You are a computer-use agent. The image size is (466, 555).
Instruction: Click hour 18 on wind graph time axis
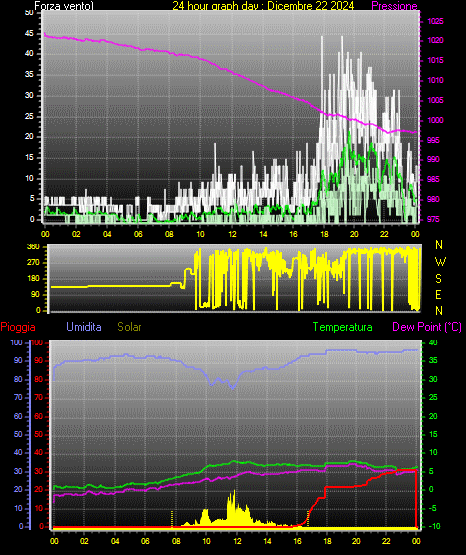point(324,234)
